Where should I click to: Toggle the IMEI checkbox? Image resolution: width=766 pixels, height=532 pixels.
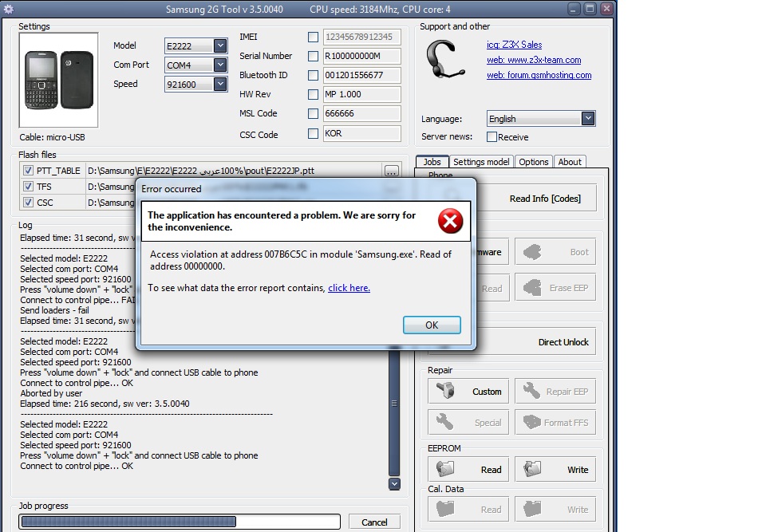click(x=313, y=37)
